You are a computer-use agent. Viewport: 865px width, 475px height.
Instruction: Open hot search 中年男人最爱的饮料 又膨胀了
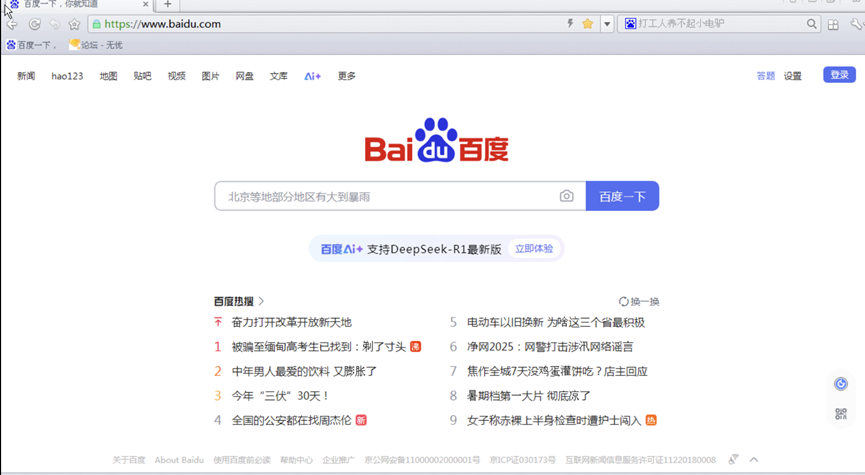point(304,371)
